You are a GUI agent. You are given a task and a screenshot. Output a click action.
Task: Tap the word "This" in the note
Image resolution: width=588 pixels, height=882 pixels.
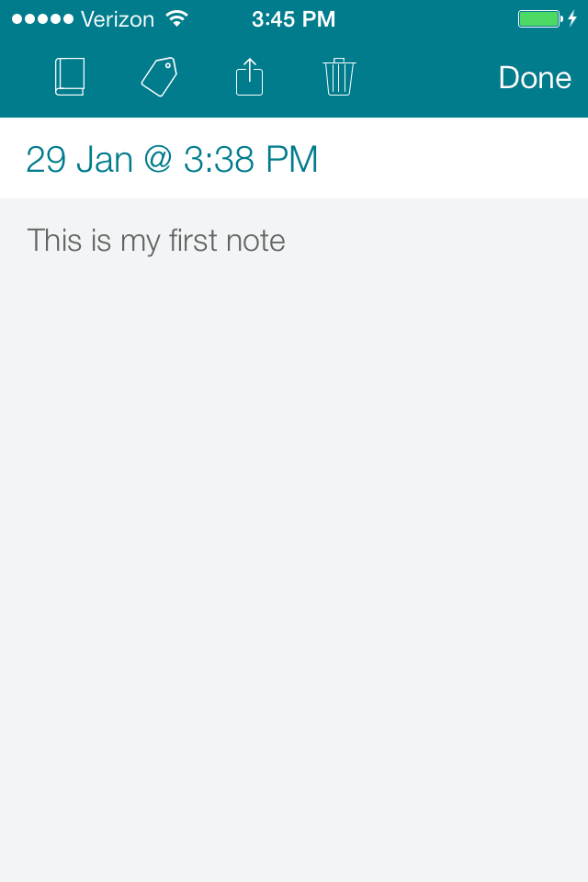pos(55,241)
